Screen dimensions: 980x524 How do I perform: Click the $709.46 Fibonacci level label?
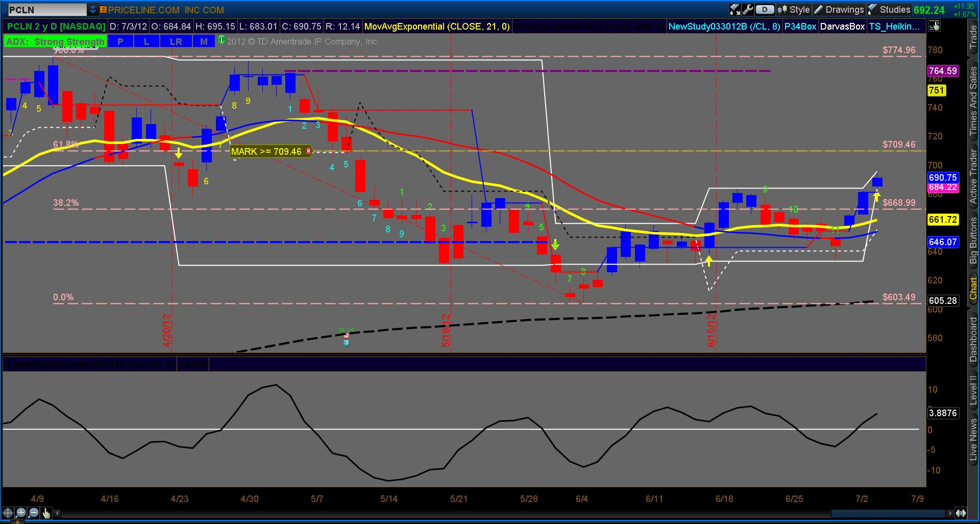(899, 145)
